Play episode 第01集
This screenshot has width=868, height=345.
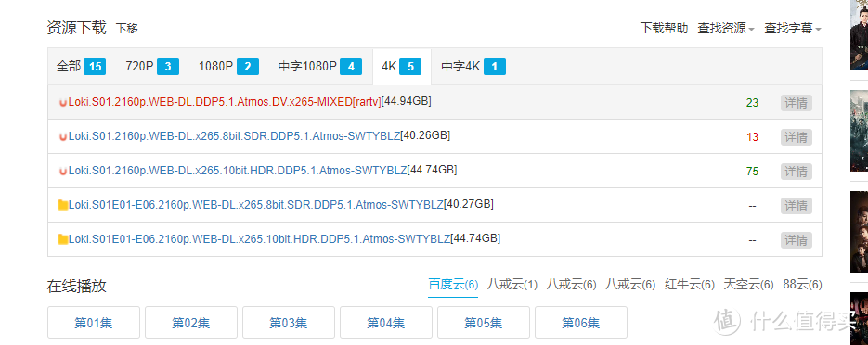point(94,323)
